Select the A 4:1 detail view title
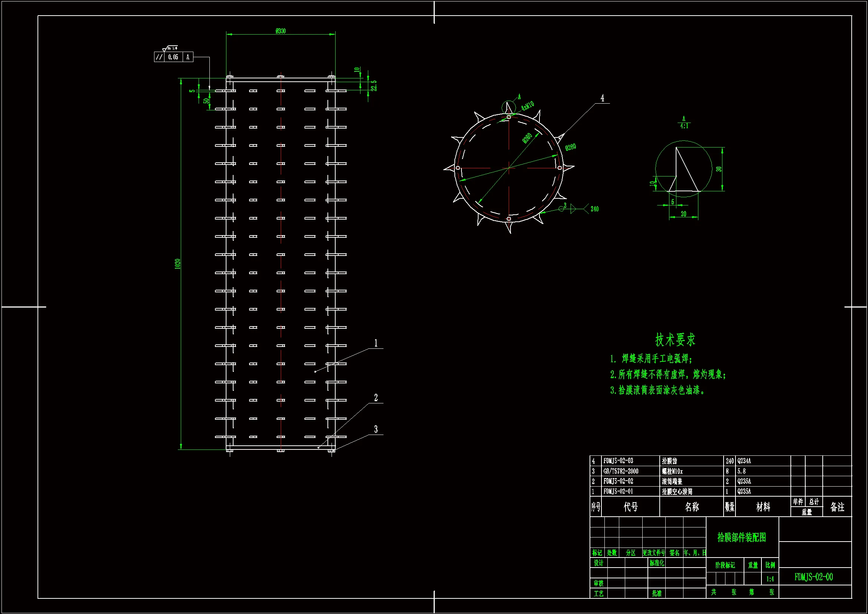868x614 pixels. 684,123
